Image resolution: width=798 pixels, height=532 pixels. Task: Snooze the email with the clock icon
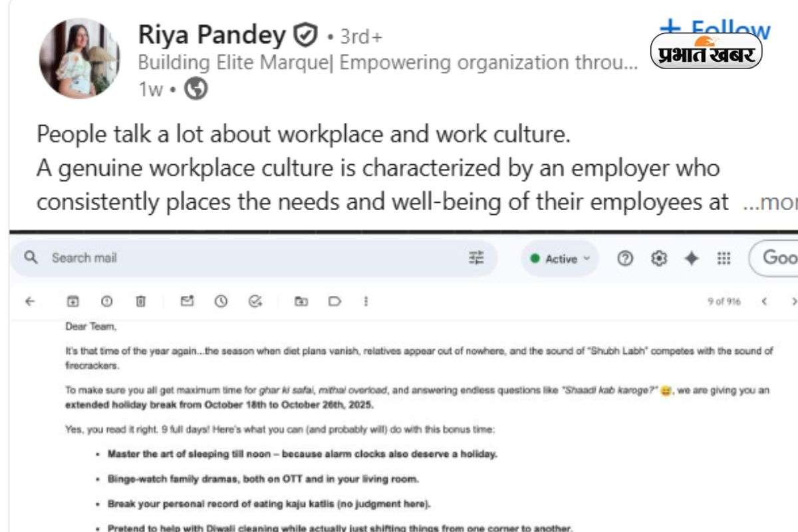pos(220,301)
